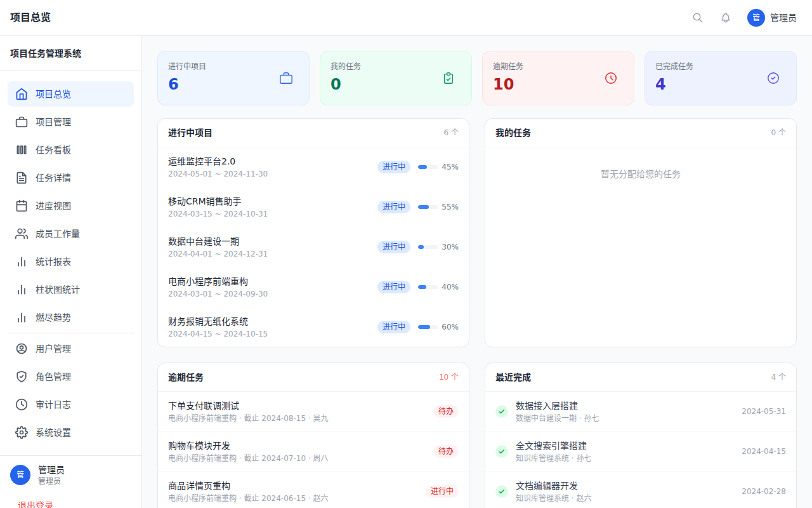
Task: Click green check icon beside 全文搜索引擎搭建
Action: point(502,451)
